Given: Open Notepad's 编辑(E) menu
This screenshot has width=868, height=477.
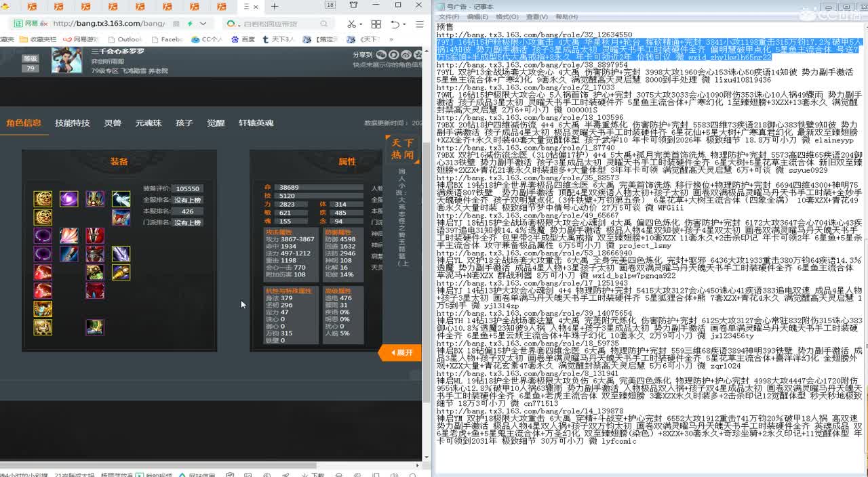Looking at the screenshot, I should (x=477, y=17).
